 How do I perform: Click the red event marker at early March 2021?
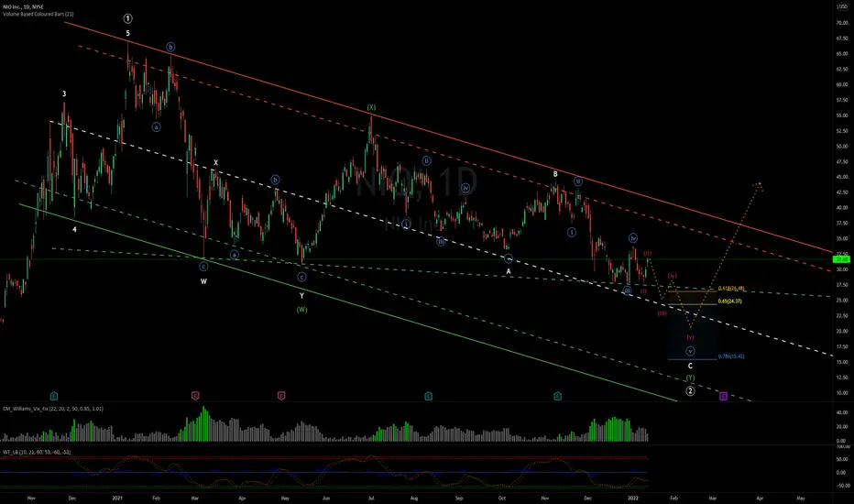195,396
